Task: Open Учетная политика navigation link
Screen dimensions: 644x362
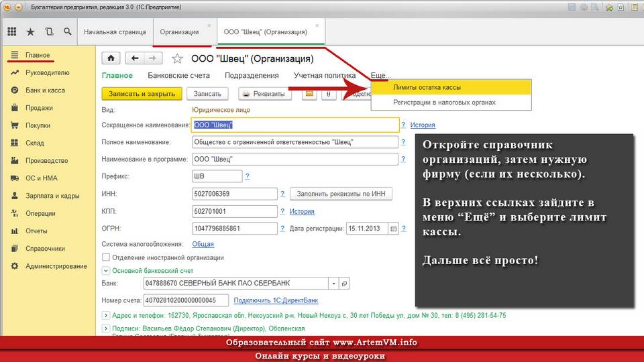Action: [325, 76]
